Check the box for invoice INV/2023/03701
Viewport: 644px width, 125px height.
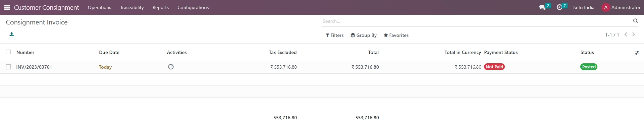pyautogui.click(x=8, y=67)
